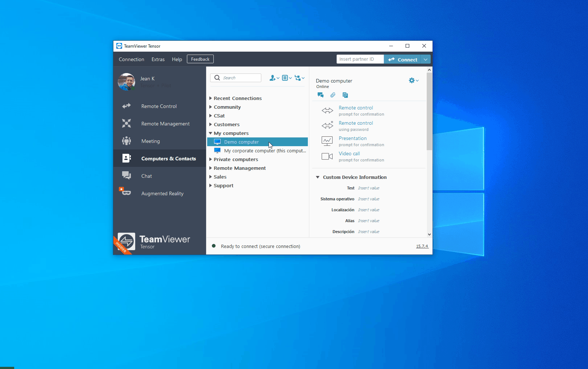588x369 pixels.
Task: Click the 15.7.4 version link
Action: pyautogui.click(x=422, y=246)
